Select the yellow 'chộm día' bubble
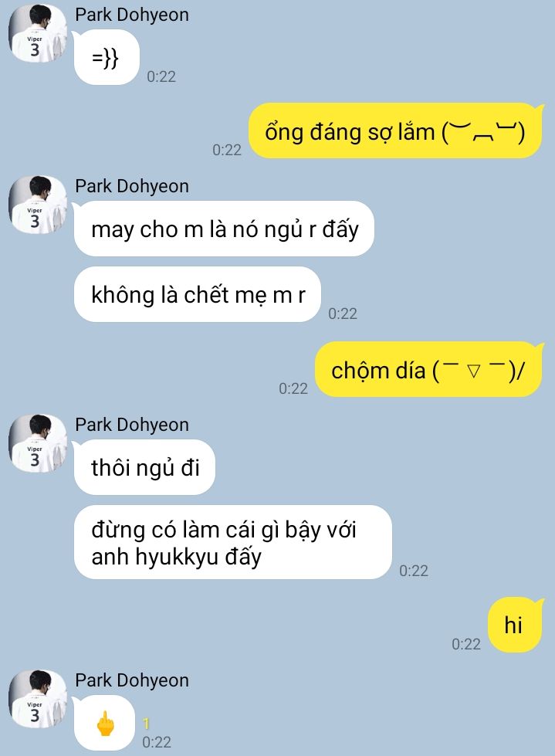The height and width of the screenshot is (756, 555). pyautogui.click(x=428, y=369)
